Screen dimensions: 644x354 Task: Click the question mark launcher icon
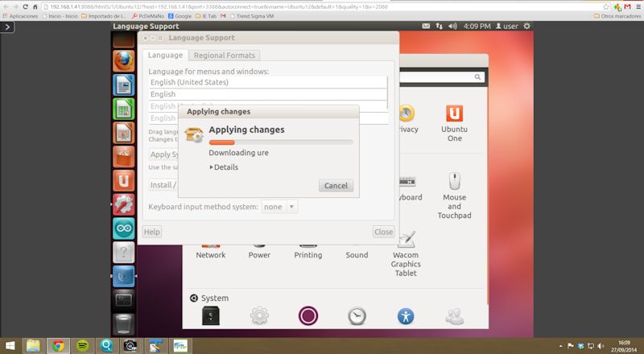pos(124,252)
